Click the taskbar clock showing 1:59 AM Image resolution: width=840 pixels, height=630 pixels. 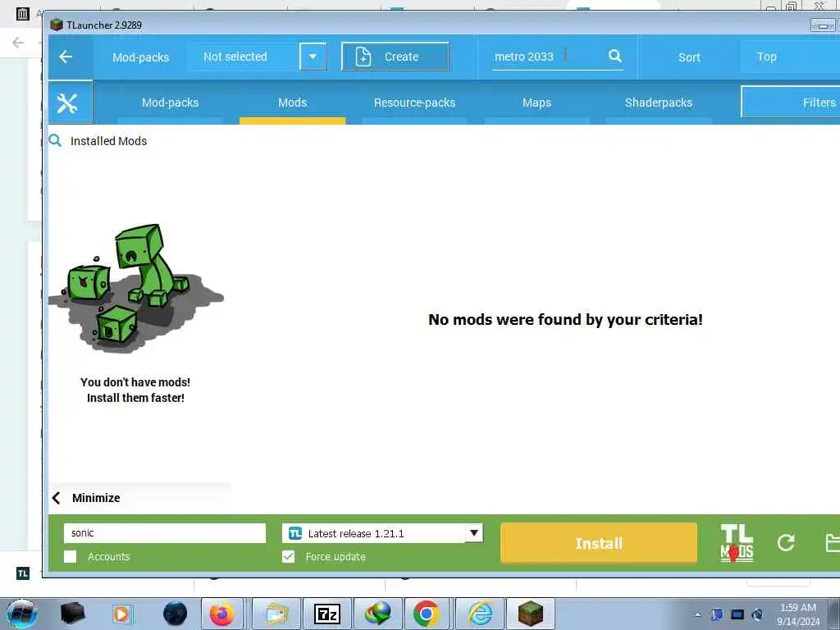(x=798, y=614)
